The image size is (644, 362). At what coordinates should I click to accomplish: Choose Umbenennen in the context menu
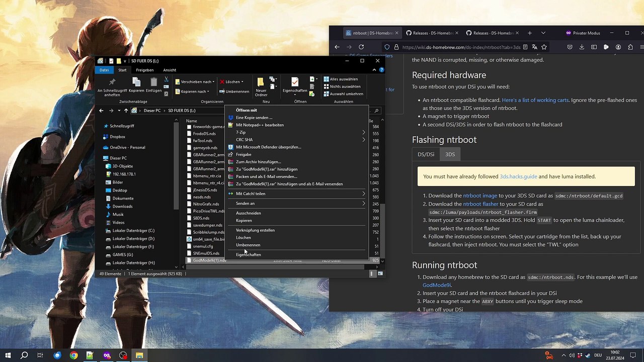click(248, 245)
